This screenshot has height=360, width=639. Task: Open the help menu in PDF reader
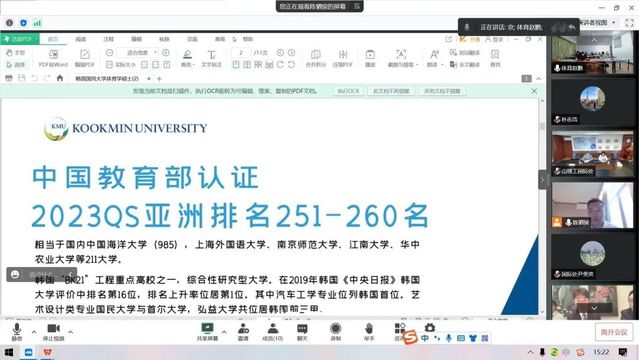point(248,39)
